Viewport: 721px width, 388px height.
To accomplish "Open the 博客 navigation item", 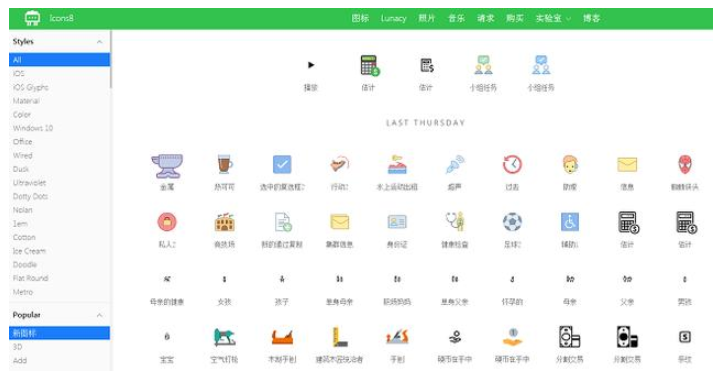I will 591,18.
